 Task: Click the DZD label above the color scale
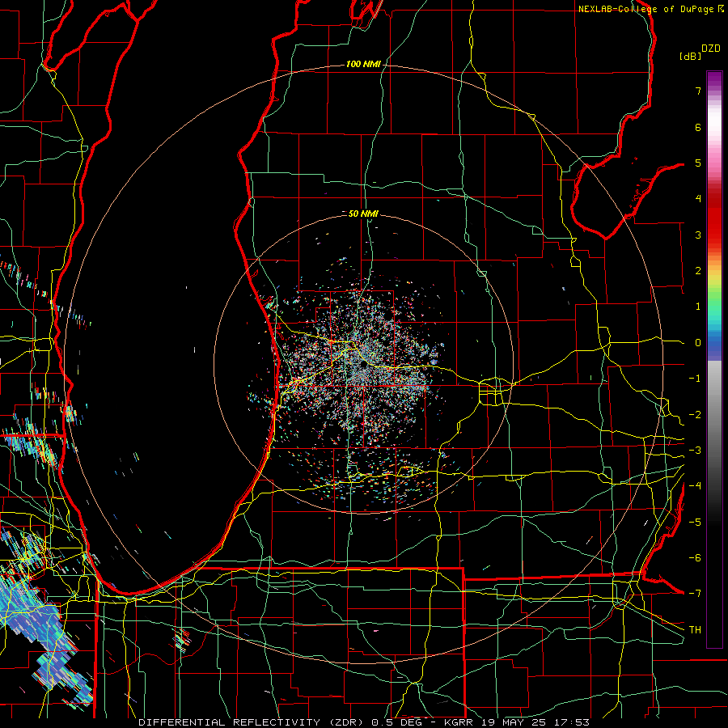[x=710, y=49]
